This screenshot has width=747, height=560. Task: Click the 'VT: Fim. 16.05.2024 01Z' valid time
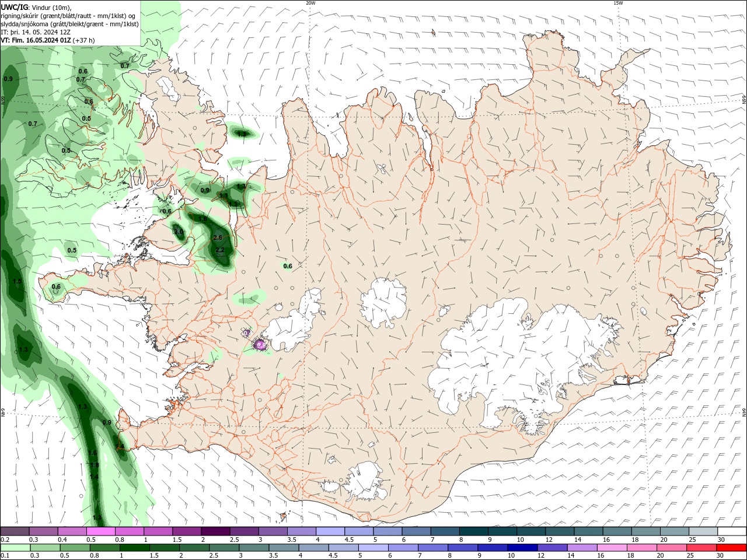(x=36, y=40)
